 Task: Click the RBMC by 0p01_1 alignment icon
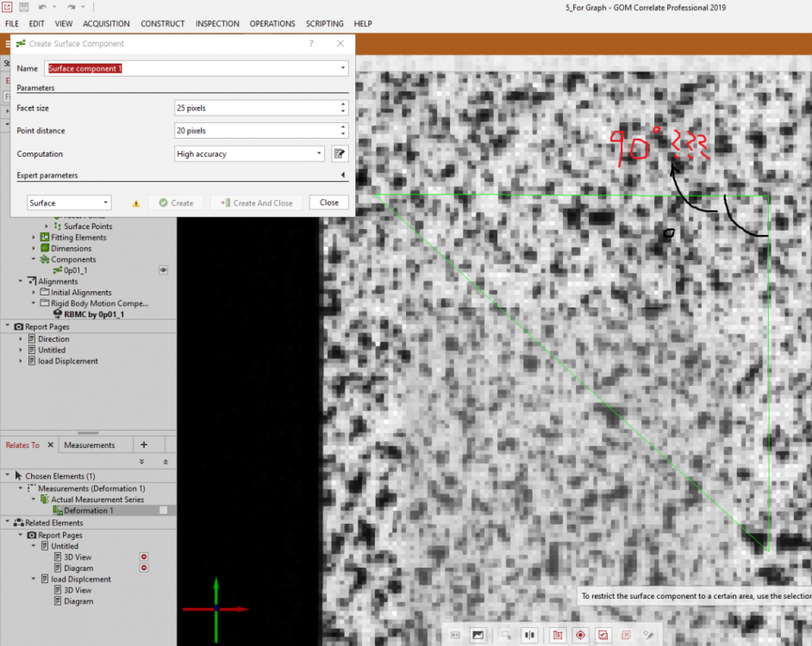pyautogui.click(x=58, y=314)
